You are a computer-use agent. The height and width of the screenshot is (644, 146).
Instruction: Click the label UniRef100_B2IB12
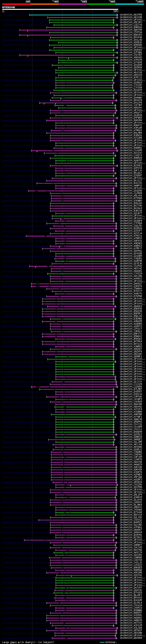(131, 537)
